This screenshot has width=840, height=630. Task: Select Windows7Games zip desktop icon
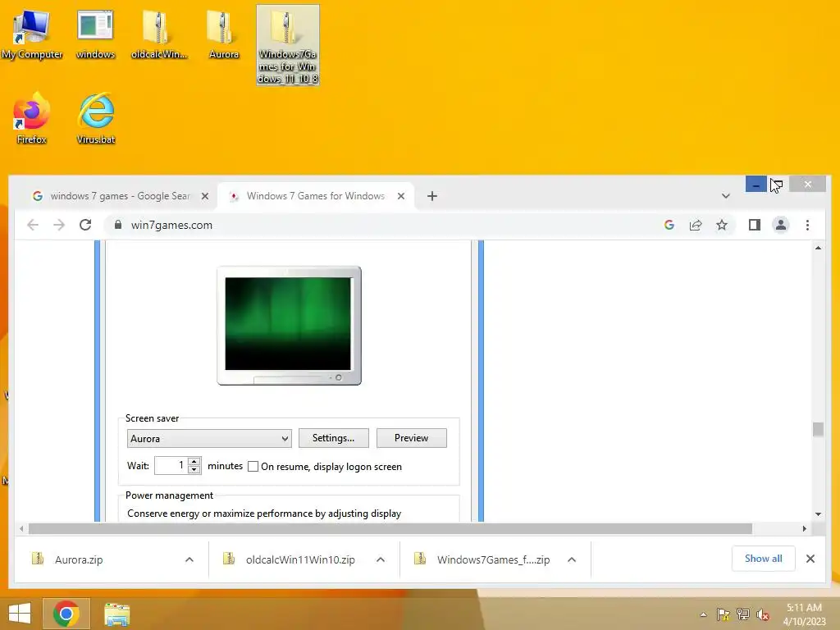point(288,45)
